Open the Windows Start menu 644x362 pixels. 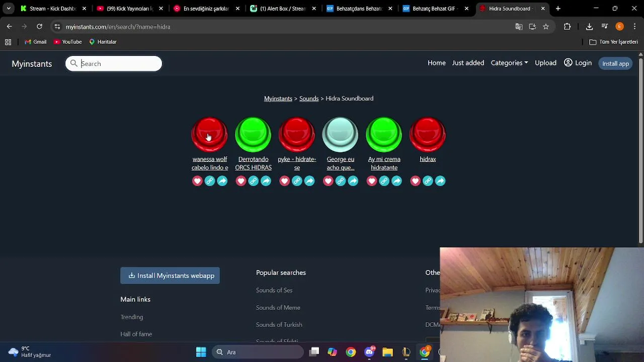coord(201,352)
